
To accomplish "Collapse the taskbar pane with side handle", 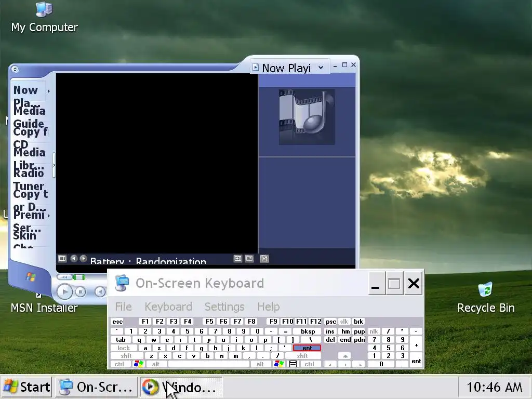I will (x=54, y=165).
